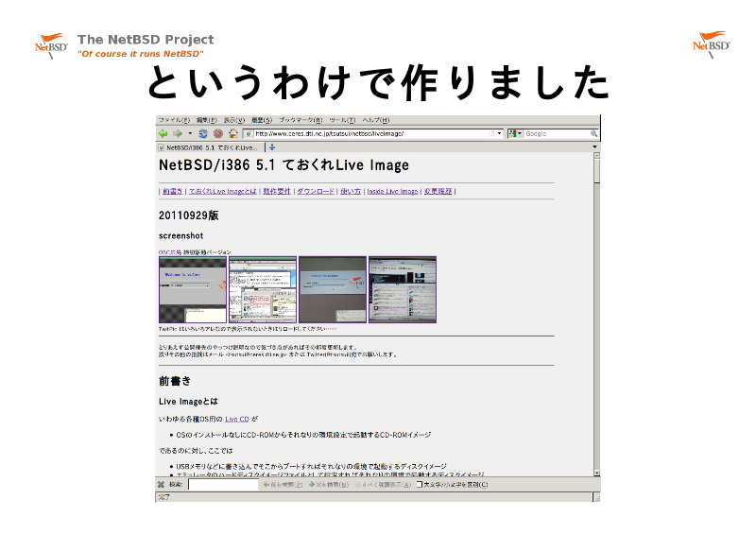
Task: Click the vertical scrollbar thumb
Action: point(597,172)
